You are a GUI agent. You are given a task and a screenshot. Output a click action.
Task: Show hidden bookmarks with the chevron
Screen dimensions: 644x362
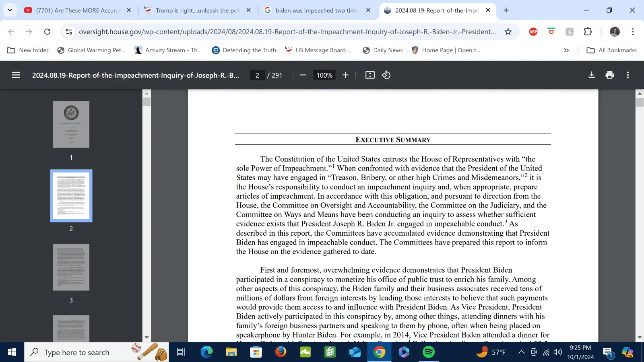[x=566, y=50]
